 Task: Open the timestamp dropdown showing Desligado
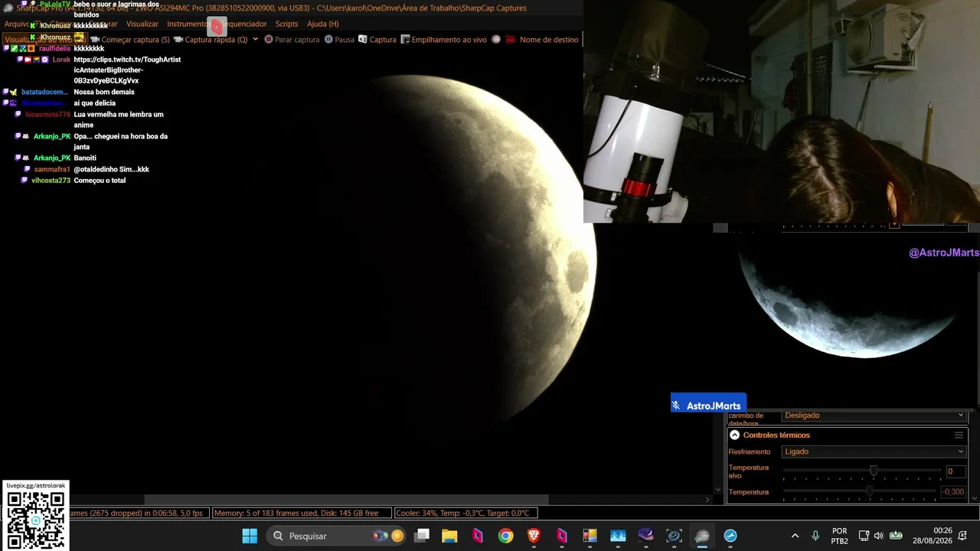(874, 416)
